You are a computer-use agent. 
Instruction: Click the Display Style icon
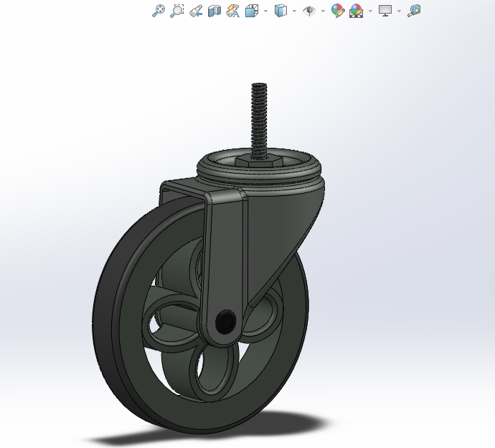point(280,11)
